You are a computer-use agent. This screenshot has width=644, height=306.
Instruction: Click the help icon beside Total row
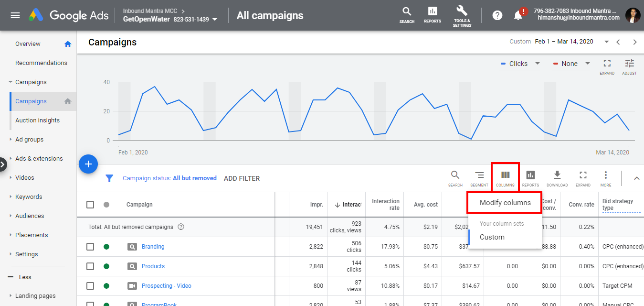pos(181,227)
